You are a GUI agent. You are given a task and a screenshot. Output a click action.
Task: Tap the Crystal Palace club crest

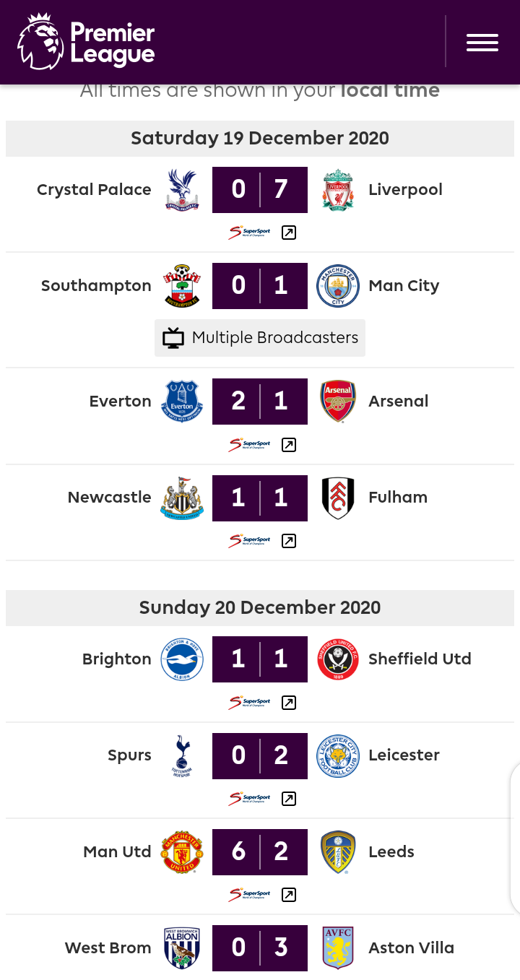(x=182, y=190)
